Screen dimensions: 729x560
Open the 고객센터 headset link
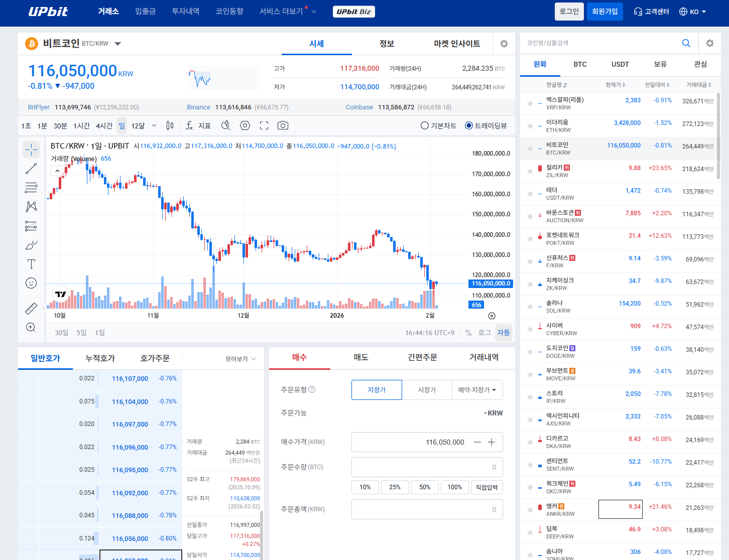coord(652,12)
